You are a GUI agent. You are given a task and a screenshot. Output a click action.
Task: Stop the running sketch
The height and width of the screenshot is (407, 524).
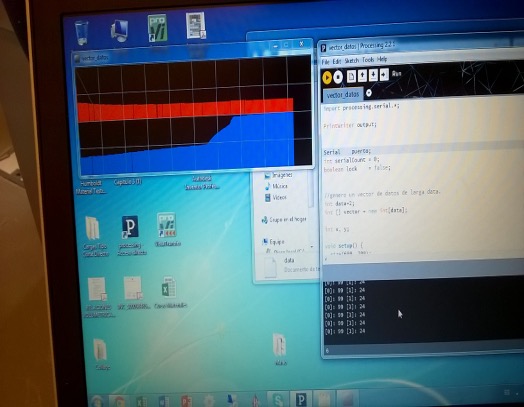click(338, 77)
